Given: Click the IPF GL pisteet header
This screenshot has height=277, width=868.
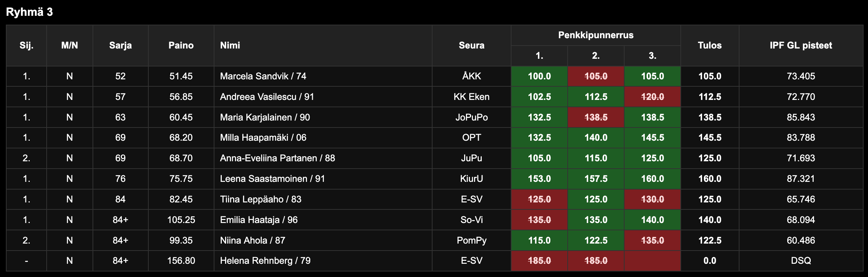Looking at the screenshot, I should click(x=801, y=46).
